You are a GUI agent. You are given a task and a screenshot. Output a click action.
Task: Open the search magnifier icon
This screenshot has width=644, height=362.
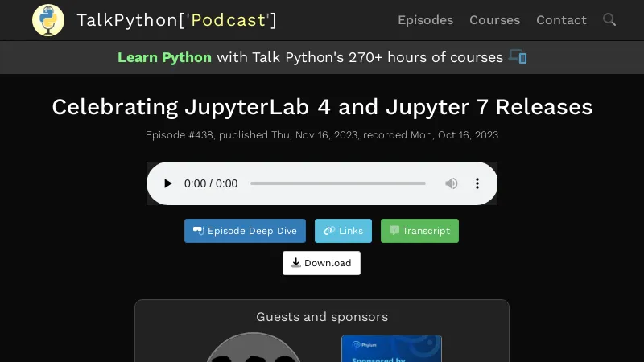click(609, 20)
